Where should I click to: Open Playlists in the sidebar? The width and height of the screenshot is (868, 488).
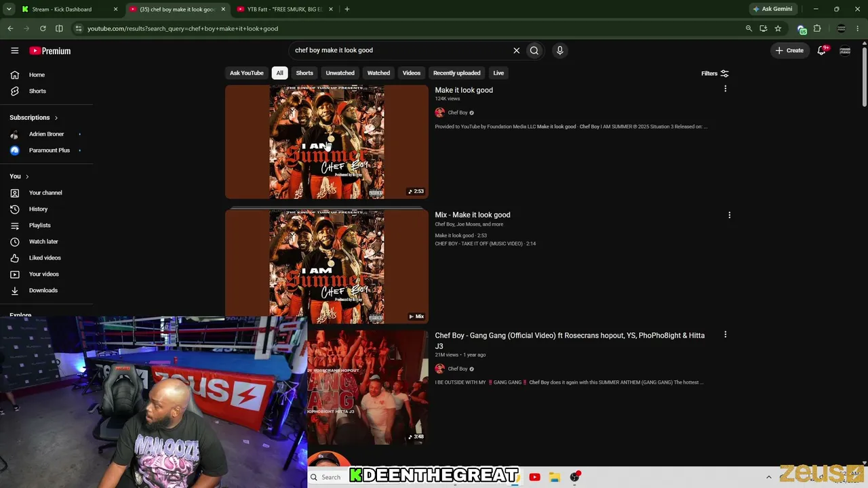tap(39, 225)
